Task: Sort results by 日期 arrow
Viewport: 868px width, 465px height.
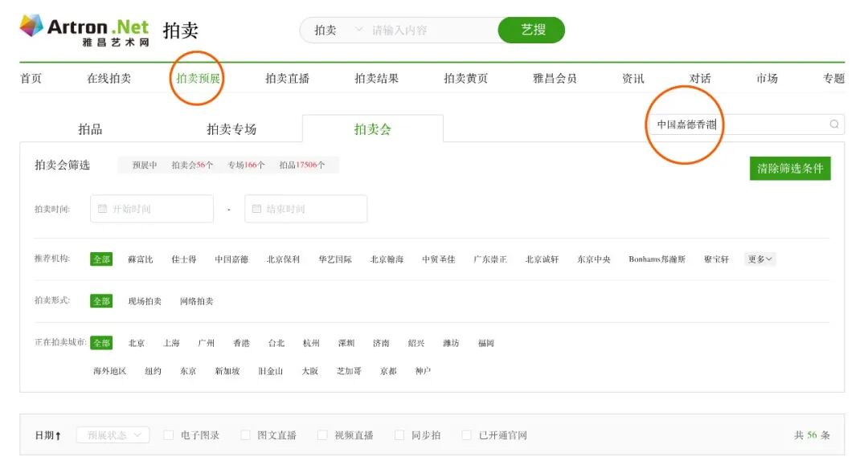Action: point(58,436)
